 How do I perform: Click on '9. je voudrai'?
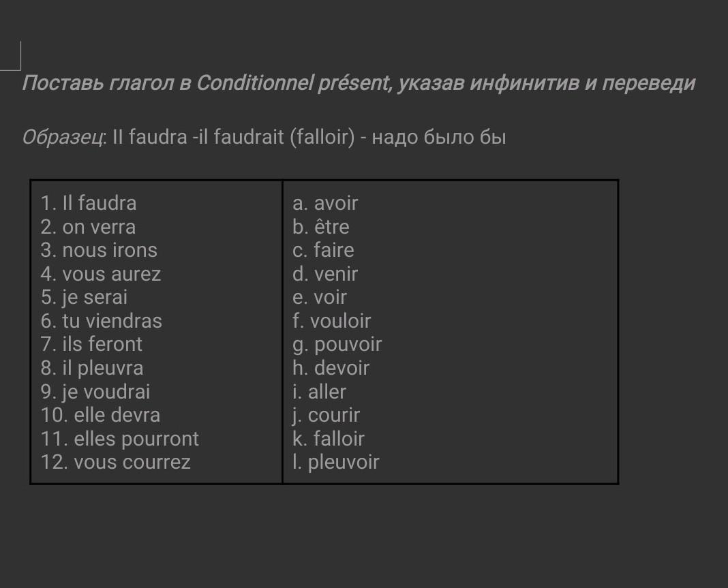tap(95, 392)
